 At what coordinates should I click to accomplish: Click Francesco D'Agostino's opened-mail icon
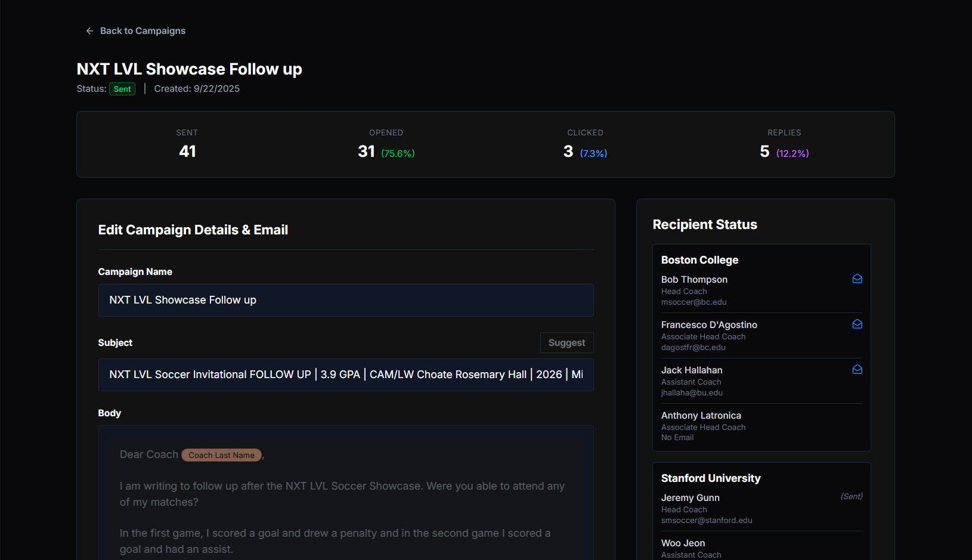pos(857,324)
